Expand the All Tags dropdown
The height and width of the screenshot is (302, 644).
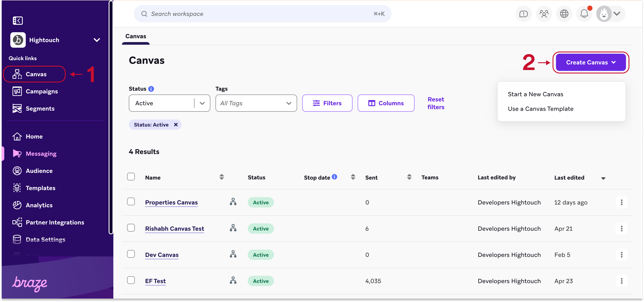coord(256,103)
